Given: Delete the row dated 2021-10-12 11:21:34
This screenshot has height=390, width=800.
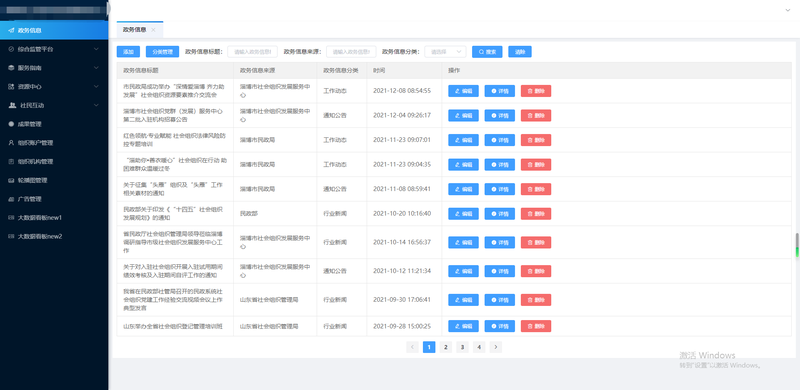Looking at the screenshot, I should (536, 271).
